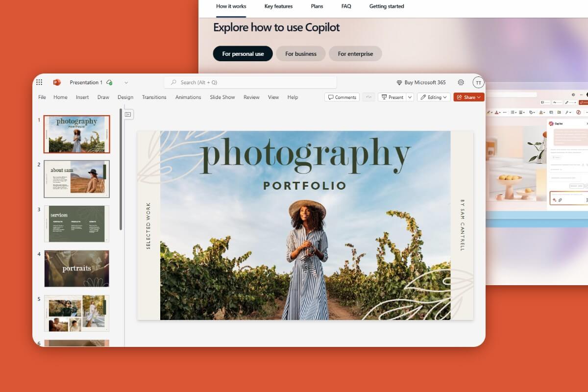Click the TT account avatar
The width and height of the screenshot is (588, 392).
click(x=478, y=82)
